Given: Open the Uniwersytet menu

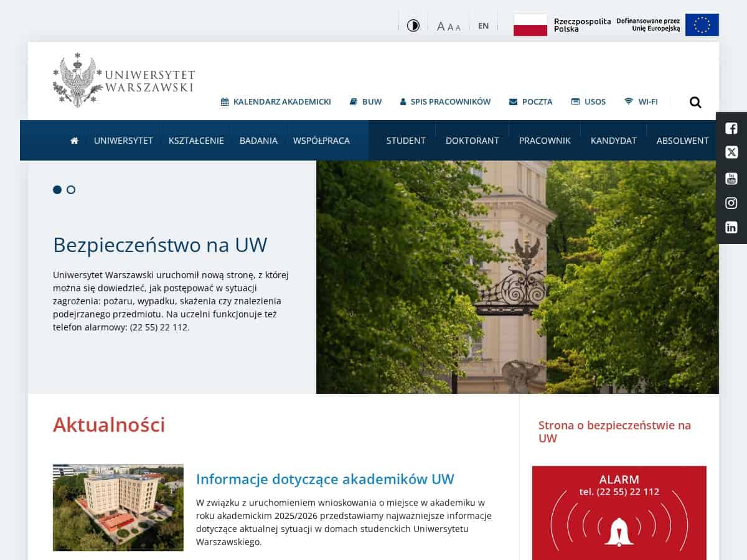Looking at the screenshot, I should pyautogui.click(x=123, y=141).
